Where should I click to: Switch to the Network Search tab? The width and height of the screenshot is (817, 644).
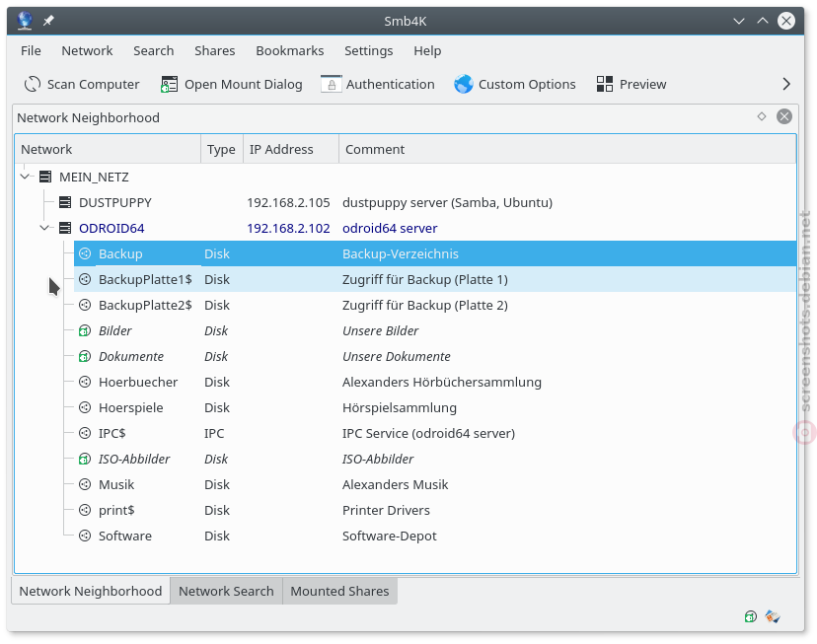[226, 591]
